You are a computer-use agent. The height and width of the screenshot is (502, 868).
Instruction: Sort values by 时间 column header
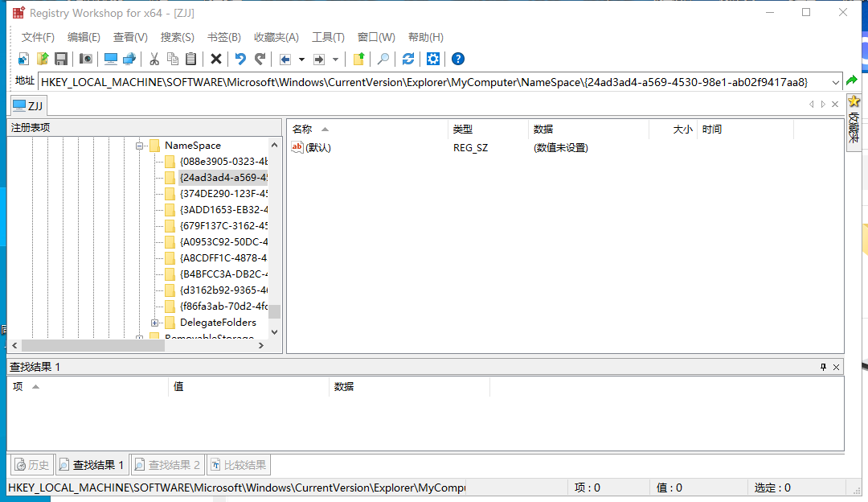pos(744,129)
